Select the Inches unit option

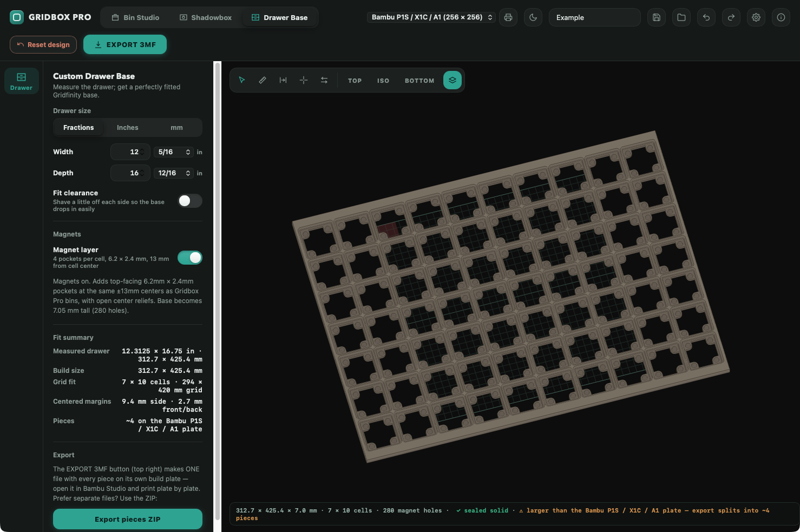128,128
